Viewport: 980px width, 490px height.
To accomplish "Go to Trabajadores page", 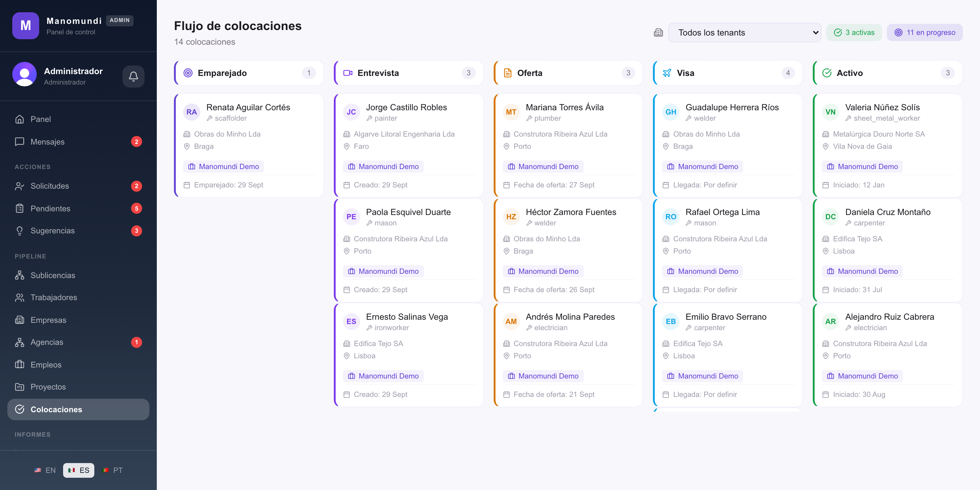I will coord(78,297).
